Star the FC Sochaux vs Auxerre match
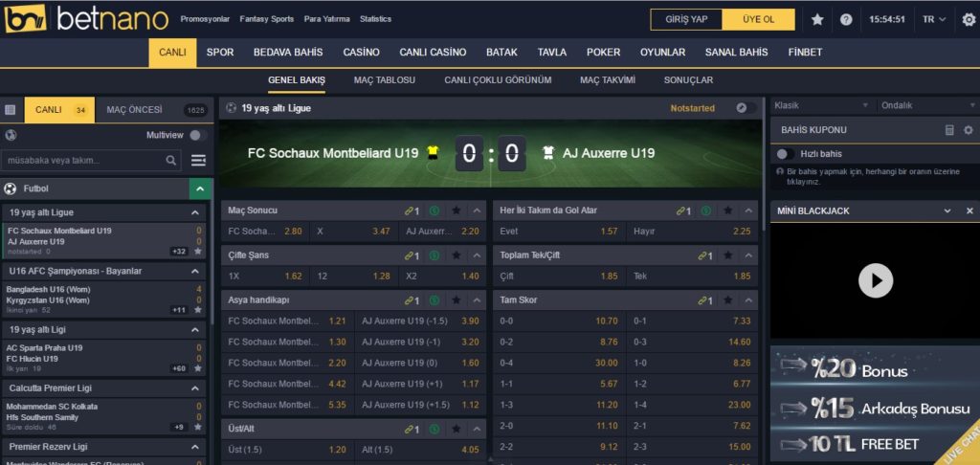The width and height of the screenshot is (980, 465). click(x=198, y=252)
